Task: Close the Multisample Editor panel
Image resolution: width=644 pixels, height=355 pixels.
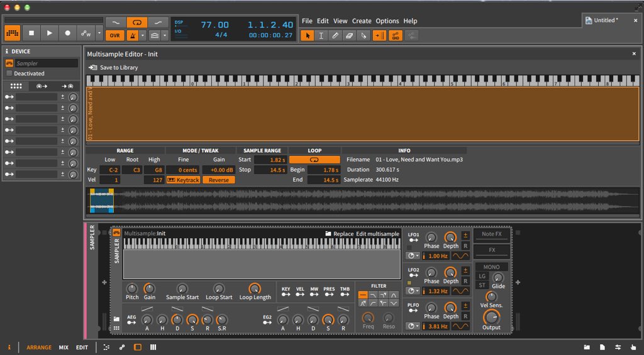Action: pos(634,54)
